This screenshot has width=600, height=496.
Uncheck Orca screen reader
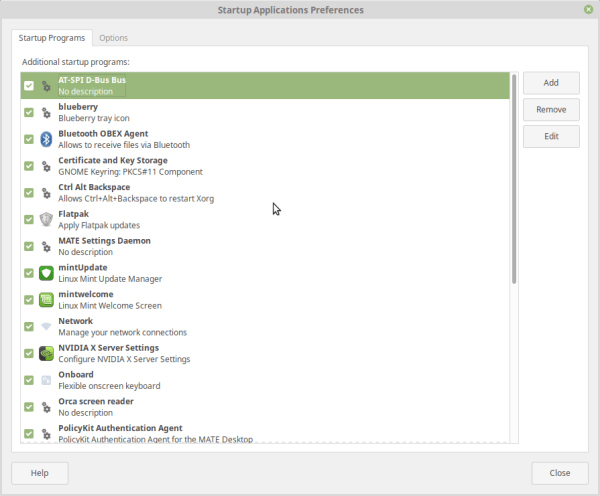click(29, 407)
